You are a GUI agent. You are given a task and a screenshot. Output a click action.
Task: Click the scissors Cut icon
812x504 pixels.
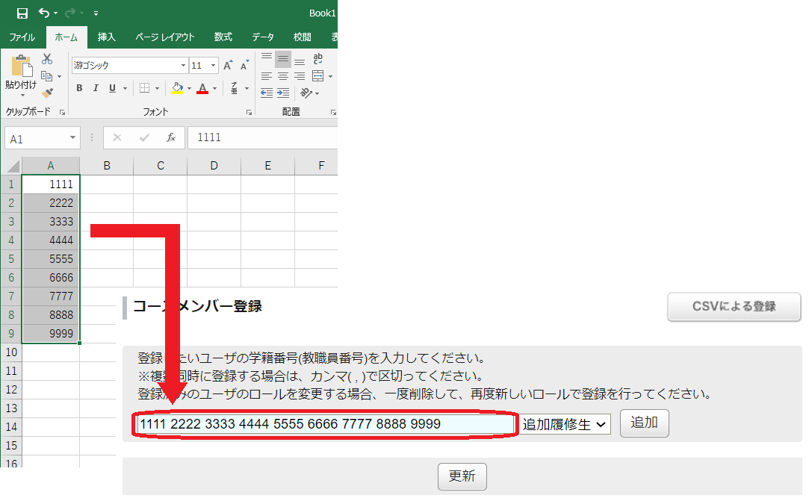pyautogui.click(x=47, y=59)
